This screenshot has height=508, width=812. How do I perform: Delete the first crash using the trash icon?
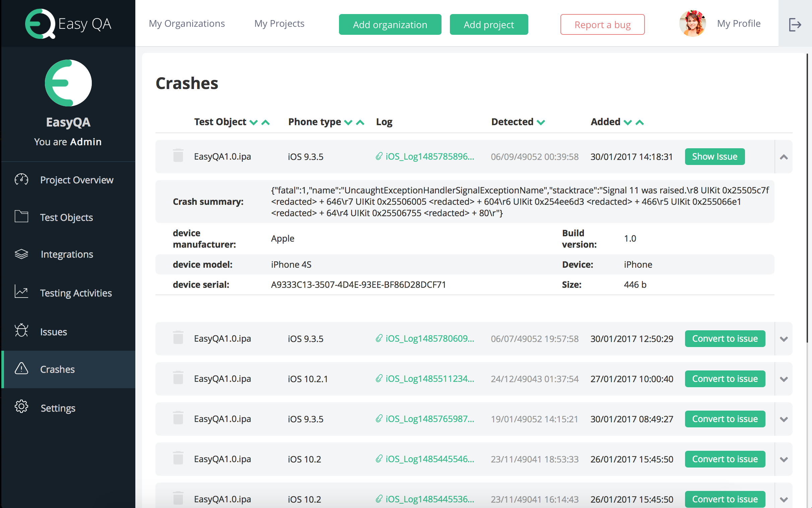tap(178, 156)
